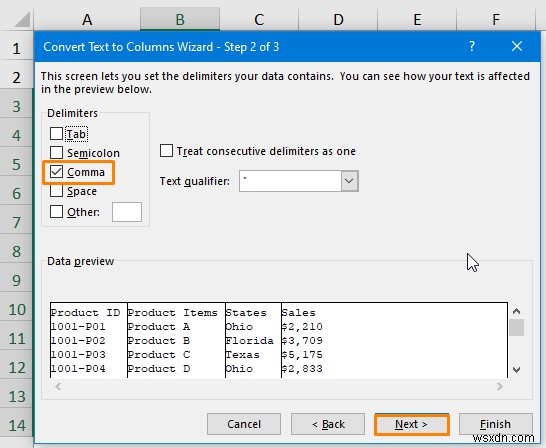This screenshot has height=448, width=546.
Task: Tick the Space delimiter checkbox
Action: tap(56, 191)
